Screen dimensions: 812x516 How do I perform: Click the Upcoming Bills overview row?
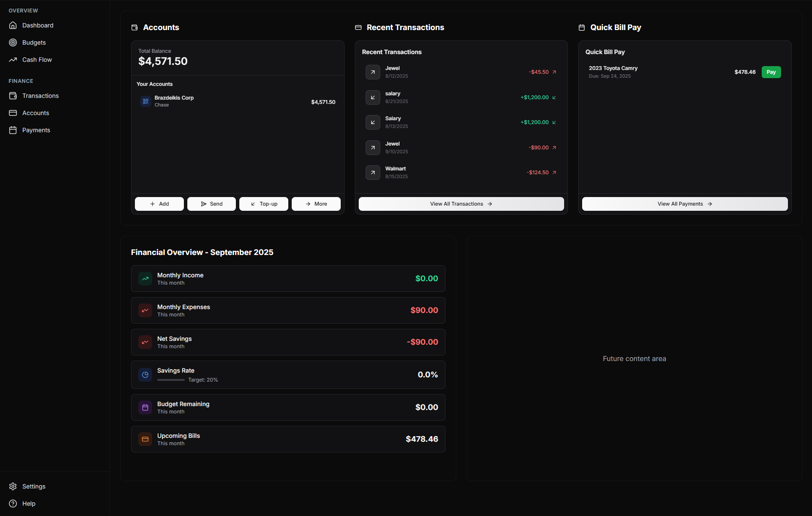point(288,439)
